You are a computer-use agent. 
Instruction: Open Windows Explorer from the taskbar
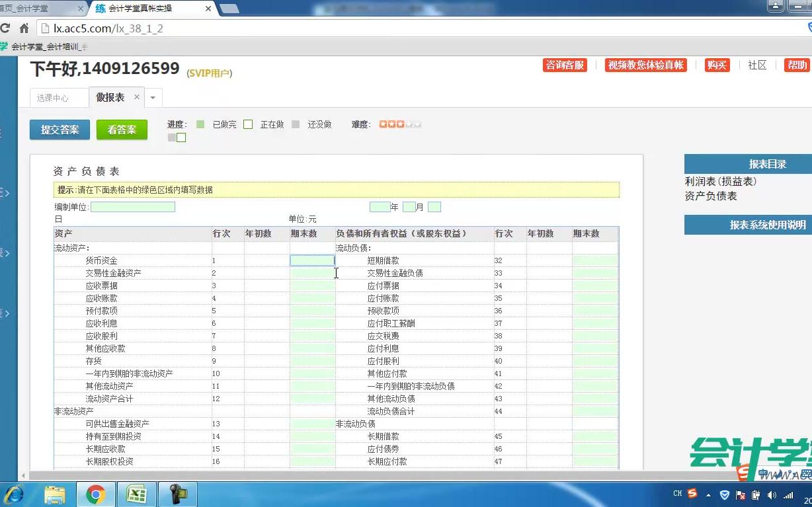pos(56,494)
